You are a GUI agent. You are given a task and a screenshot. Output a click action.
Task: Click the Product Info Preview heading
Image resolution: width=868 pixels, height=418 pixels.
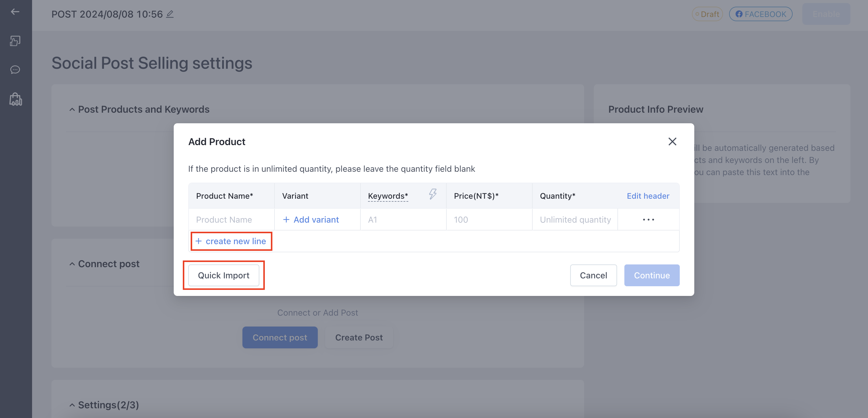[655, 109]
